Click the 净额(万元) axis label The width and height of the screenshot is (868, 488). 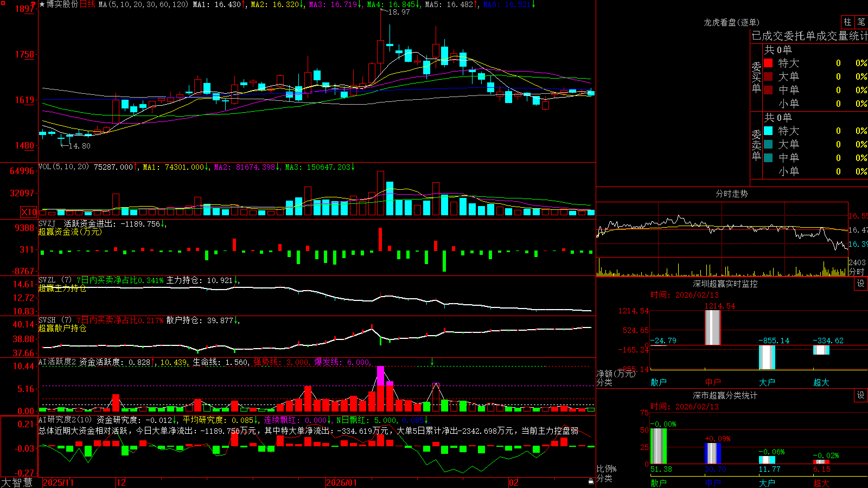click(x=616, y=374)
